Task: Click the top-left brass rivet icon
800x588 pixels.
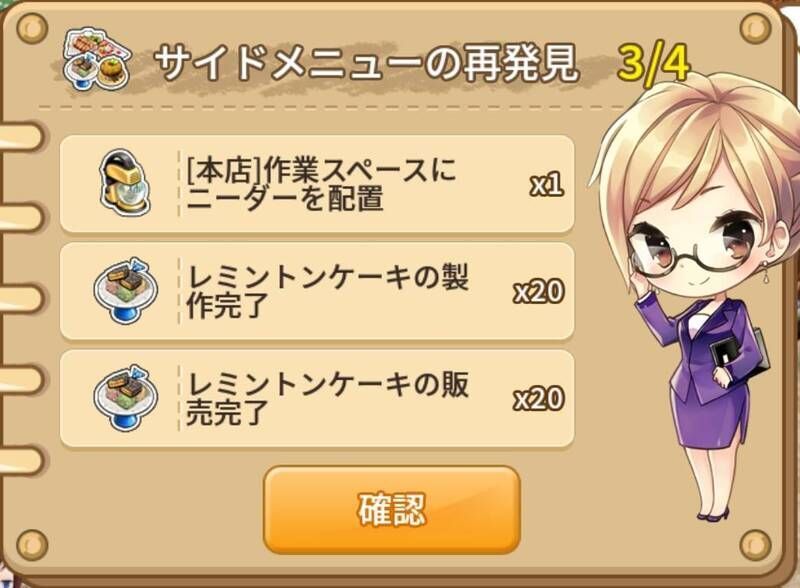Action: click(x=32, y=27)
